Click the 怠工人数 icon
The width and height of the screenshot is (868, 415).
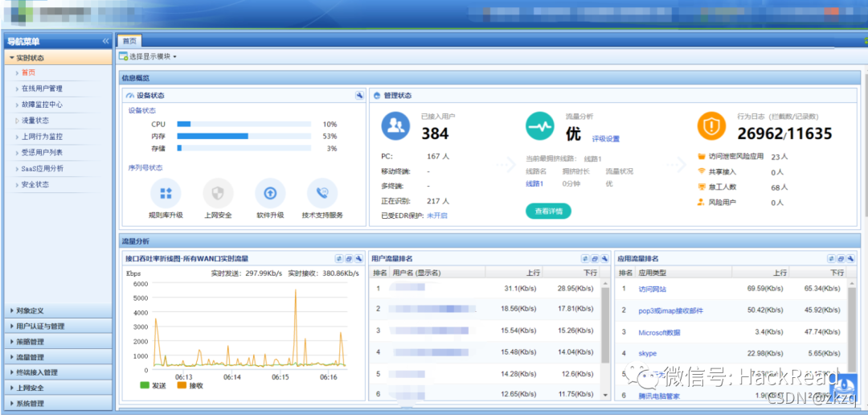click(701, 187)
